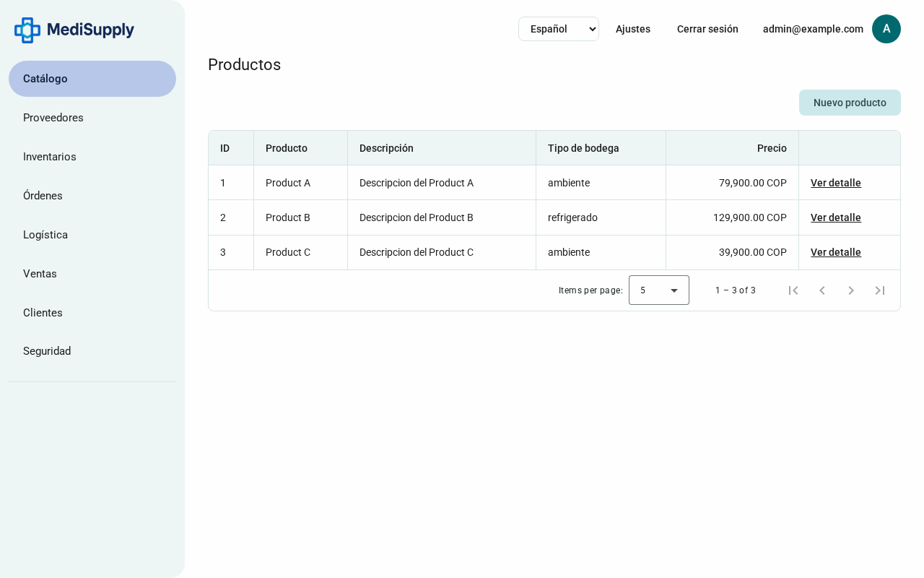Click Cerrar sesión to log out
Screen dimensions: 924x578
[707, 29]
